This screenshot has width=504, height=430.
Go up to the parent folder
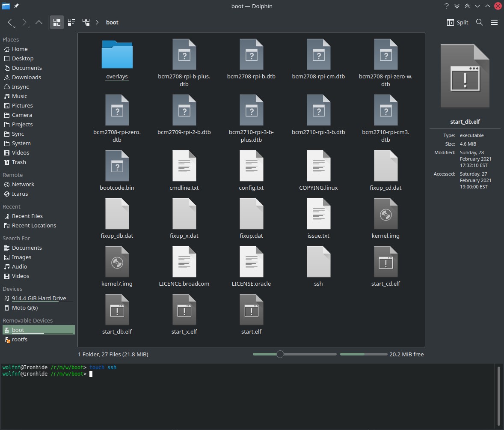(x=39, y=22)
